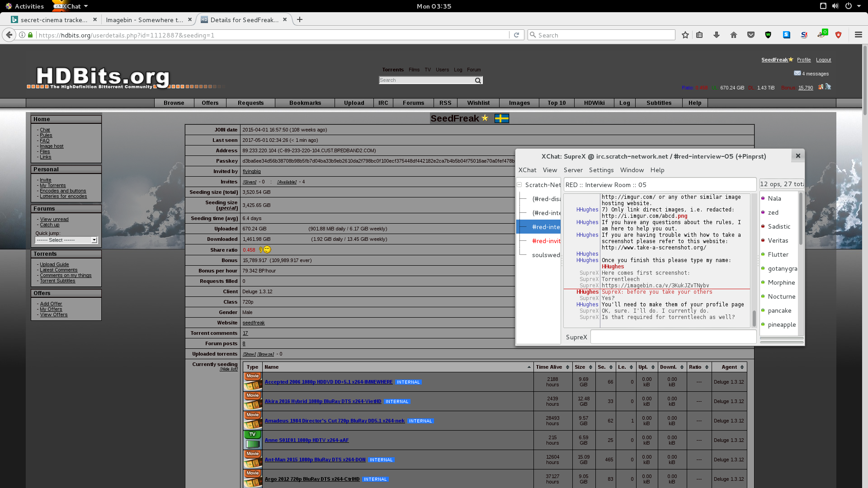Open the Requests page in navbar
This screenshot has height=488, width=868.
click(x=250, y=103)
